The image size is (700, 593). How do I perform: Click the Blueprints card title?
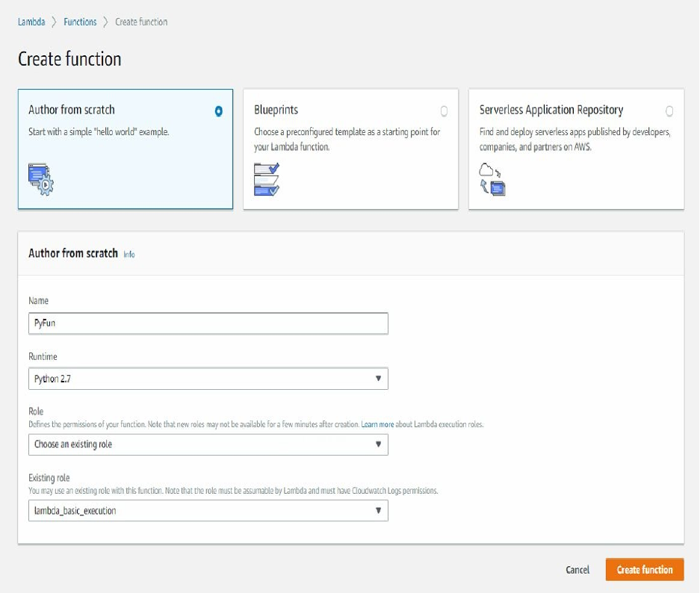[x=276, y=110]
